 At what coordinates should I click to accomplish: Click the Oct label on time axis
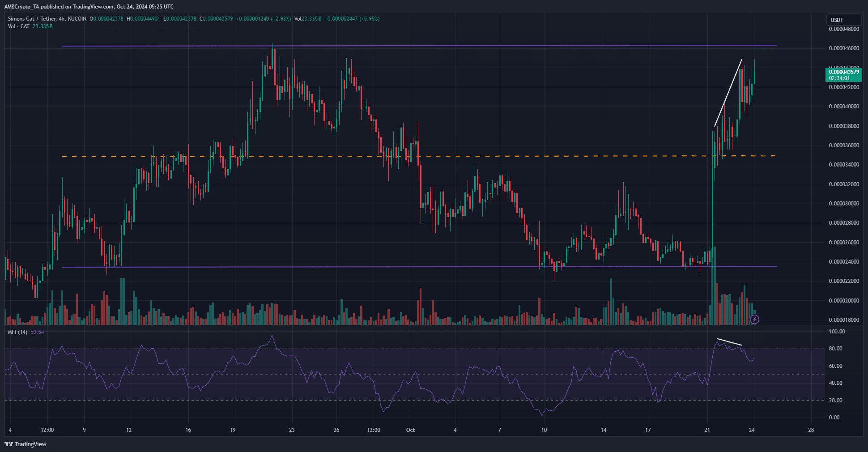[x=410, y=430]
